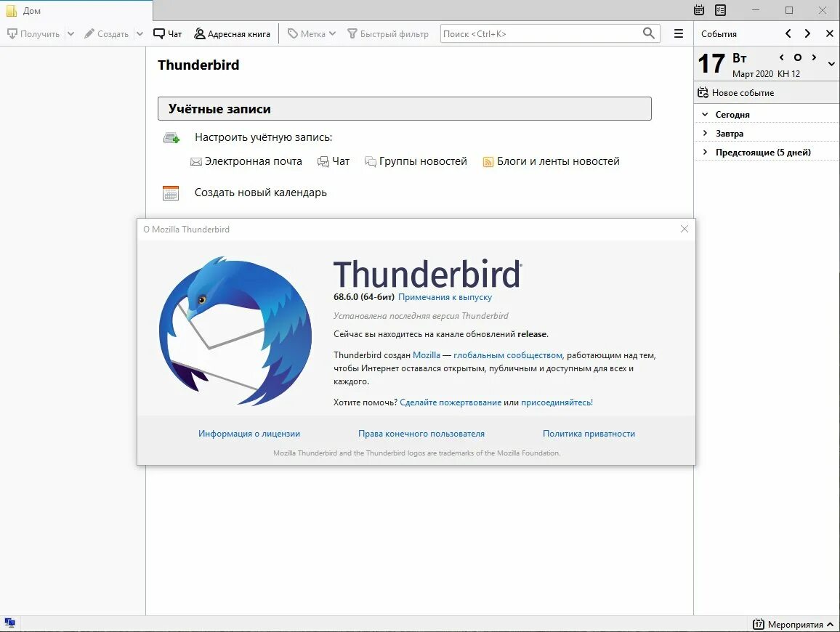Click the Thunderbird heading in main pane

(198, 65)
